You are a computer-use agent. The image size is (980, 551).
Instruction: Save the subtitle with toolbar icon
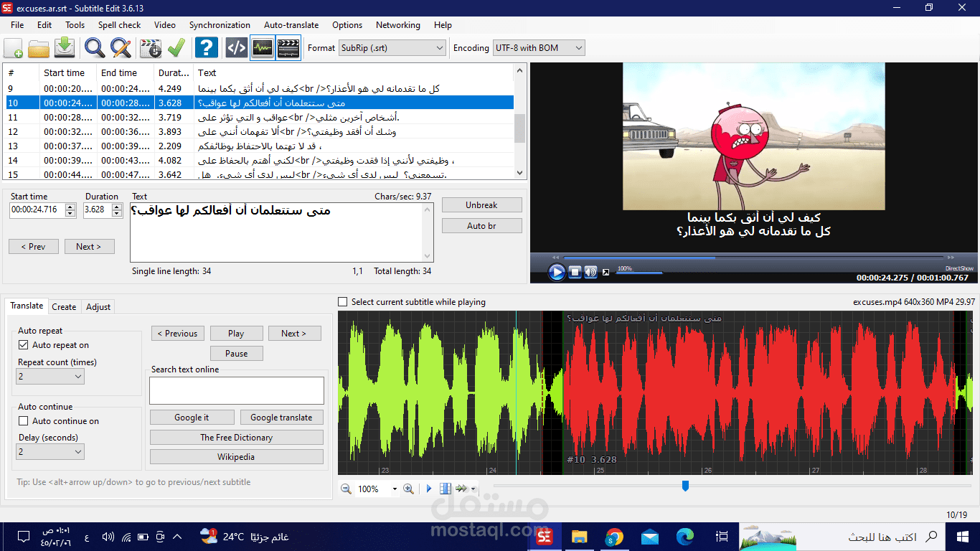pos(65,48)
